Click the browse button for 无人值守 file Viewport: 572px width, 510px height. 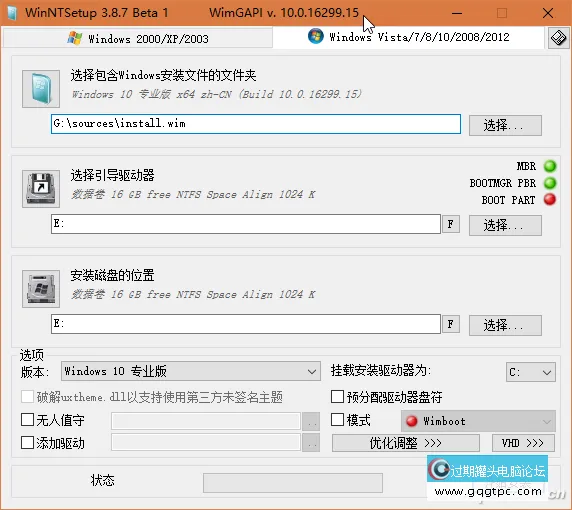point(311,422)
